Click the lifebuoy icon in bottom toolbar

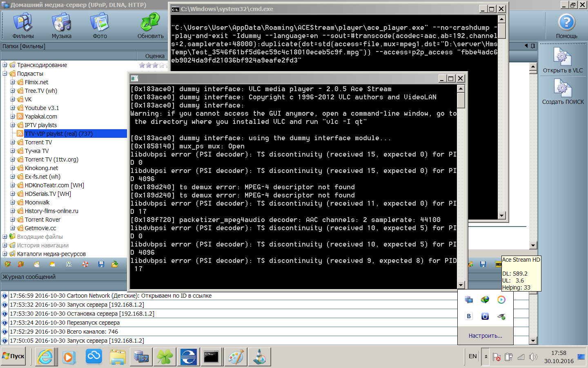pos(85,265)
